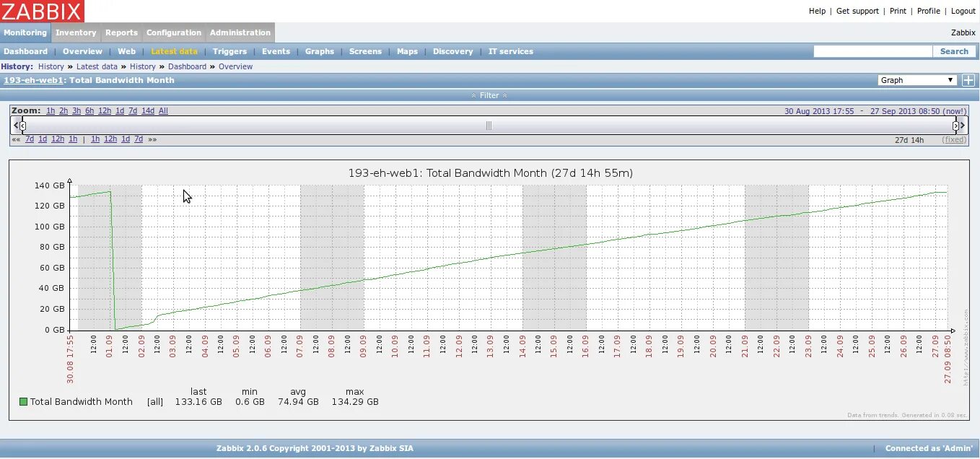This screenshot has height=459, width=980.
Task: Click the Logout link
Action: tap(963, 11)
